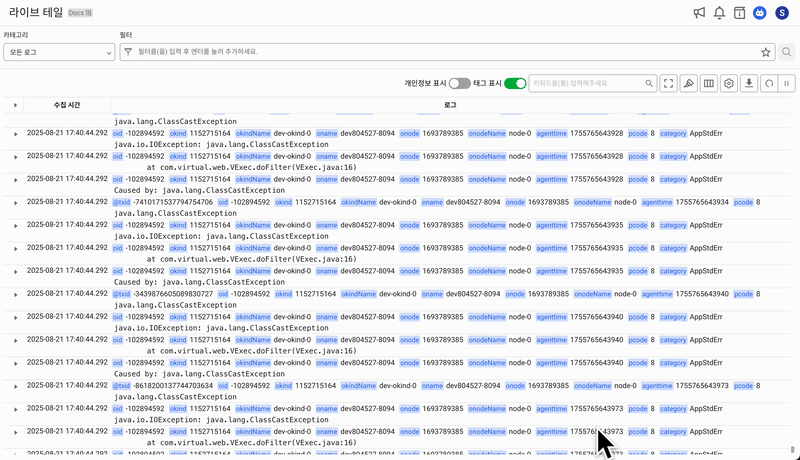This screenshot has width=800, height=460.
Task: Click the @txid tag of -7410171537794754706
Action: click(x=121, y=202)
